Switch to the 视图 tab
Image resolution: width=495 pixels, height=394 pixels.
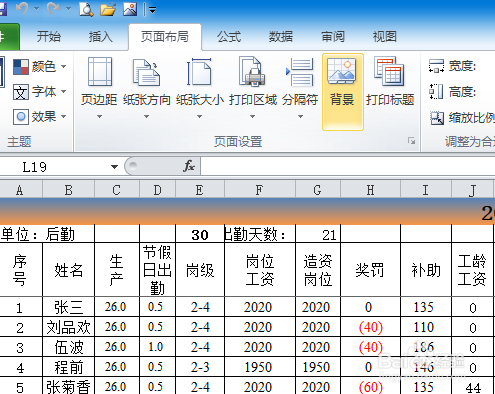(x=385, y=36)
